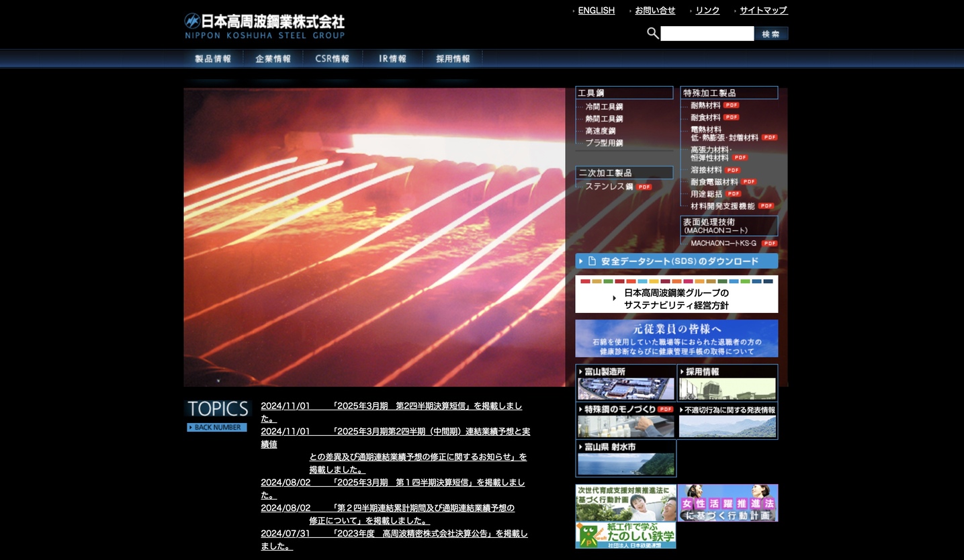The image size is (964, 560).
Task: Open the 富山製造所 thumbnail
Action: pos(626,383)
